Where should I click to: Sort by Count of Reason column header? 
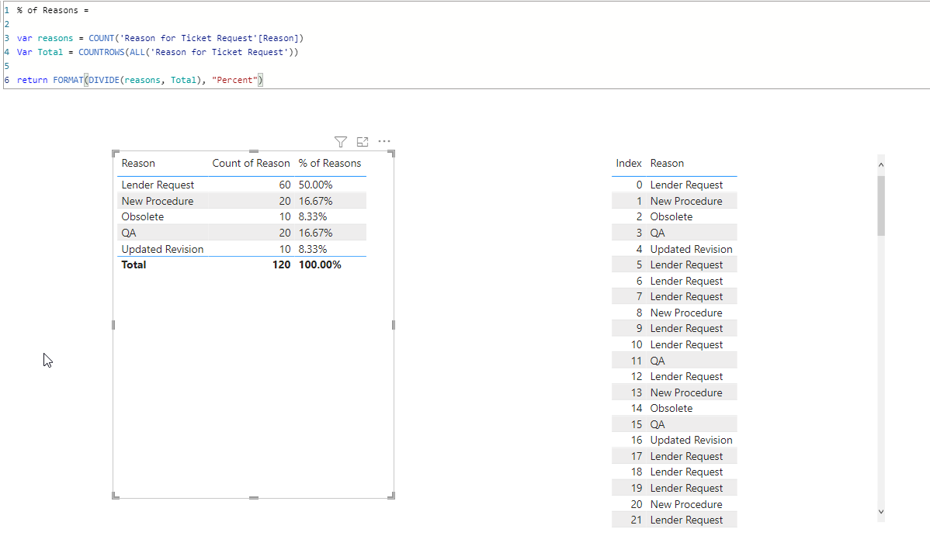pos(251,163)
